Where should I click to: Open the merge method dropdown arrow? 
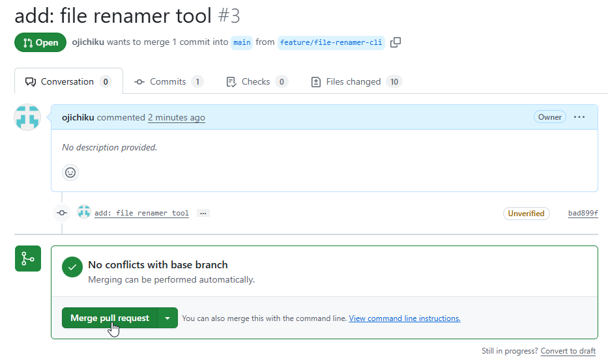(x=167, y=318)
